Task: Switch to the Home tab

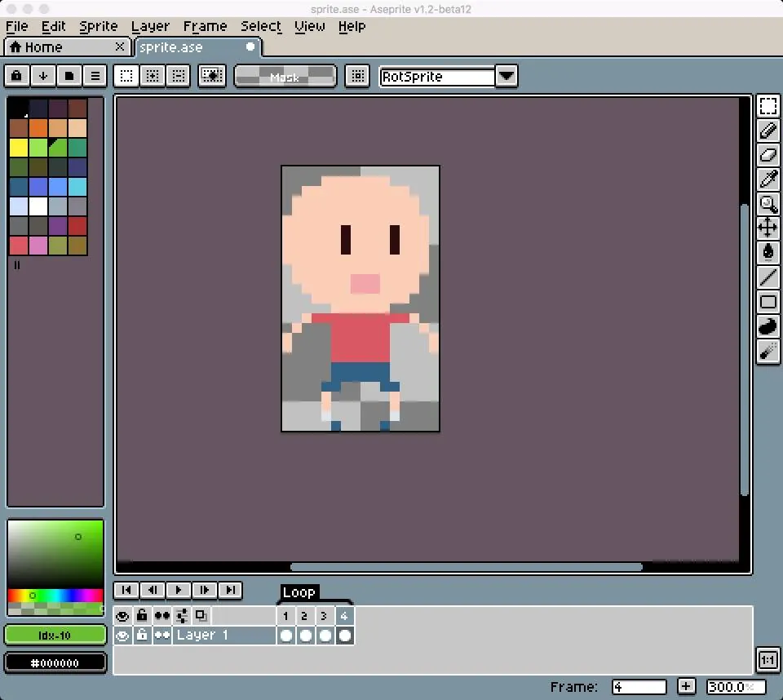Action: 68,47
